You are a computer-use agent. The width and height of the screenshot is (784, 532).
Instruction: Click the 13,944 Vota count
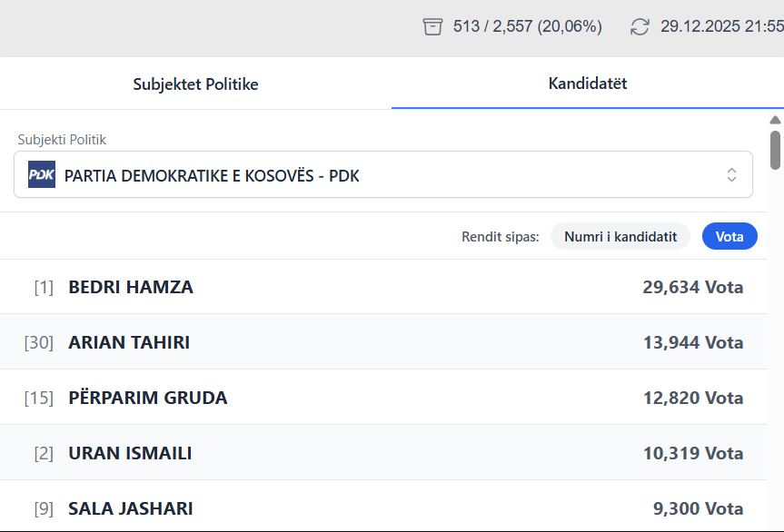692,342
